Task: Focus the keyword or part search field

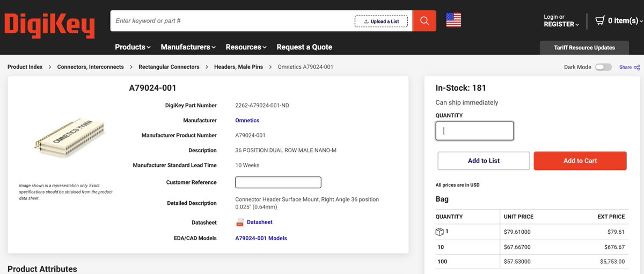Action: 232,21
